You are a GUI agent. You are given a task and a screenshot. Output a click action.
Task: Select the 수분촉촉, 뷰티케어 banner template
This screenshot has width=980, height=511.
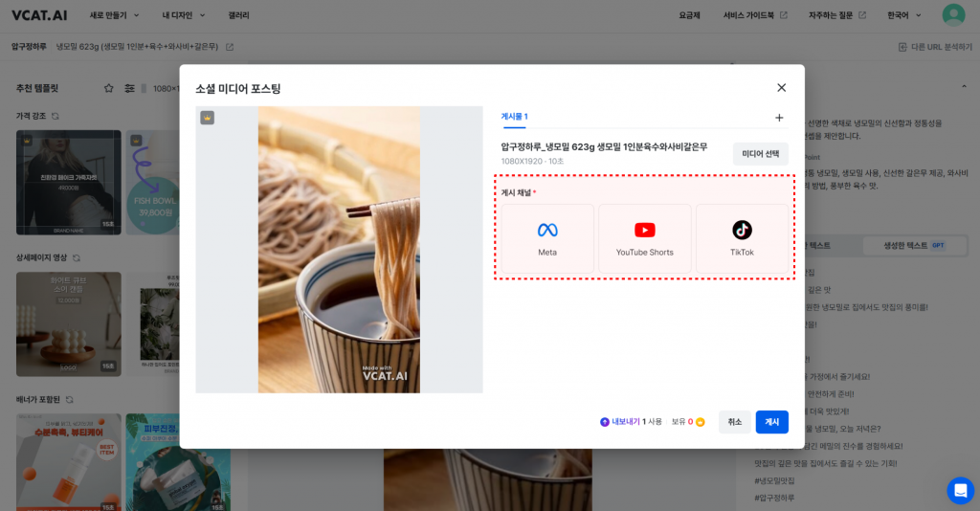point(69,461)
